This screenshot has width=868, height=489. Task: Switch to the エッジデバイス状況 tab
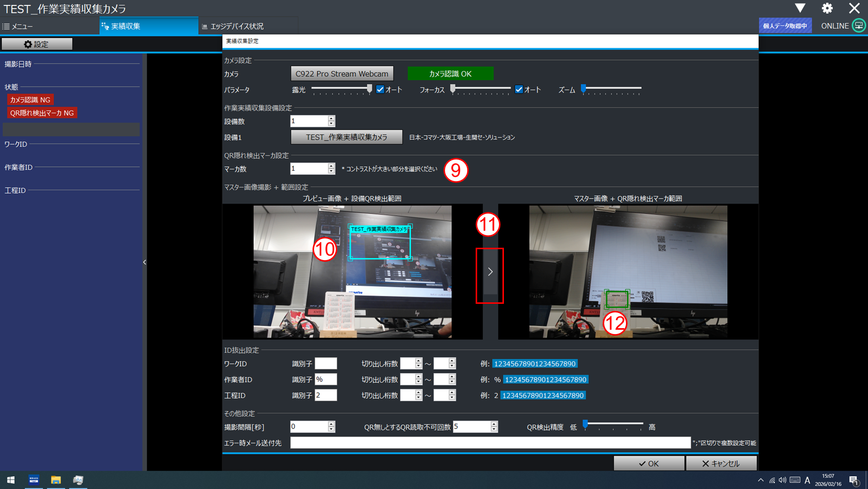pos(237,26)
